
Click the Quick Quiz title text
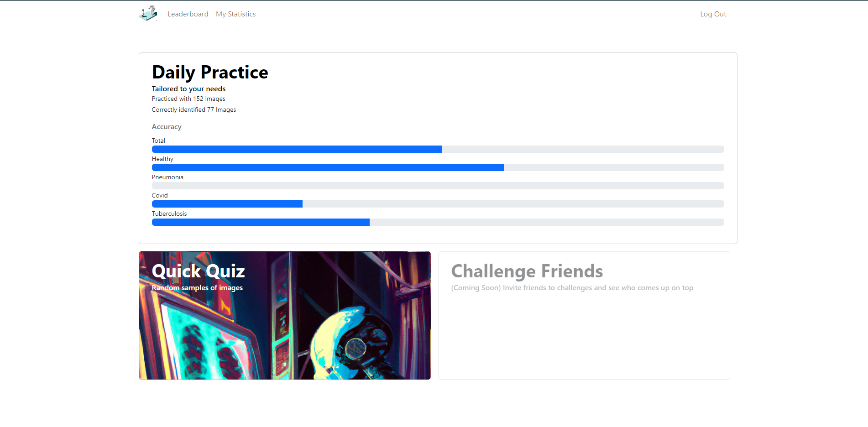coord(198,271)
